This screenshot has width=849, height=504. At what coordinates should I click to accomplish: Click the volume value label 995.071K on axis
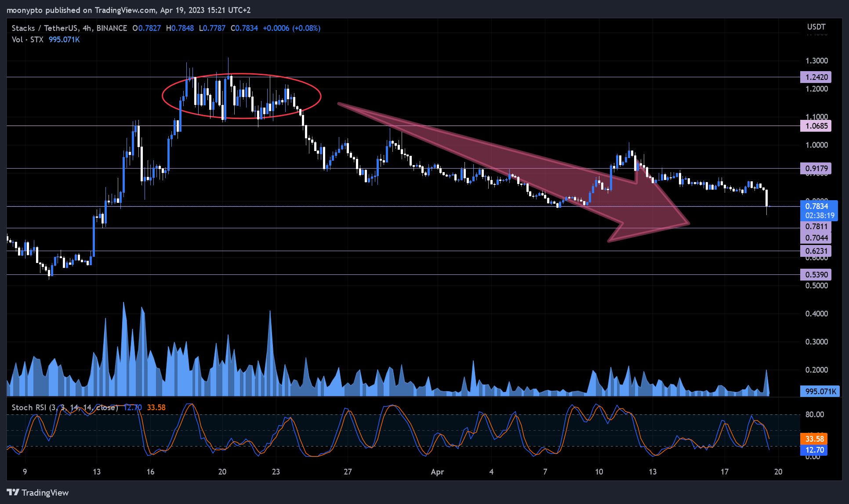[x=820, y=391]
